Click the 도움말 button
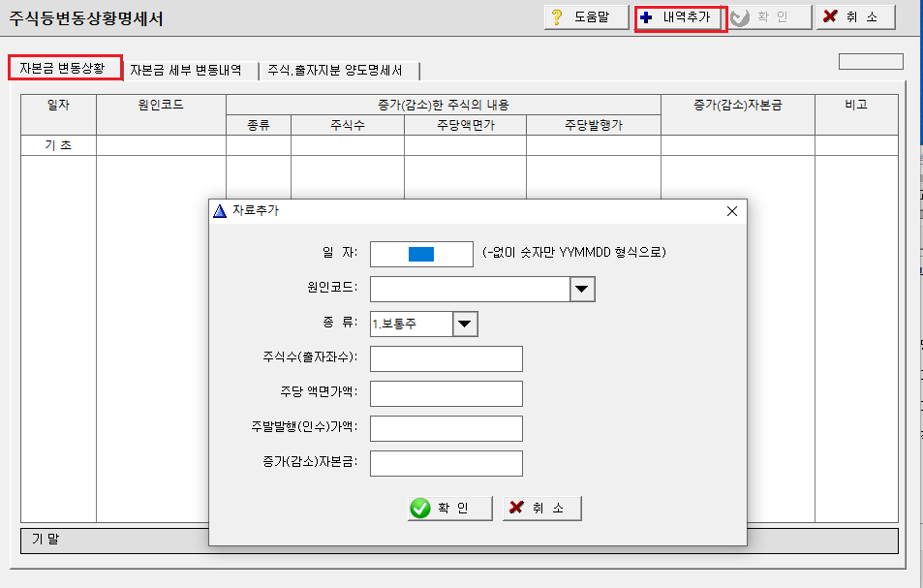Screen dimensions: 923x588 pyautogui.click(x=585, y=16)
